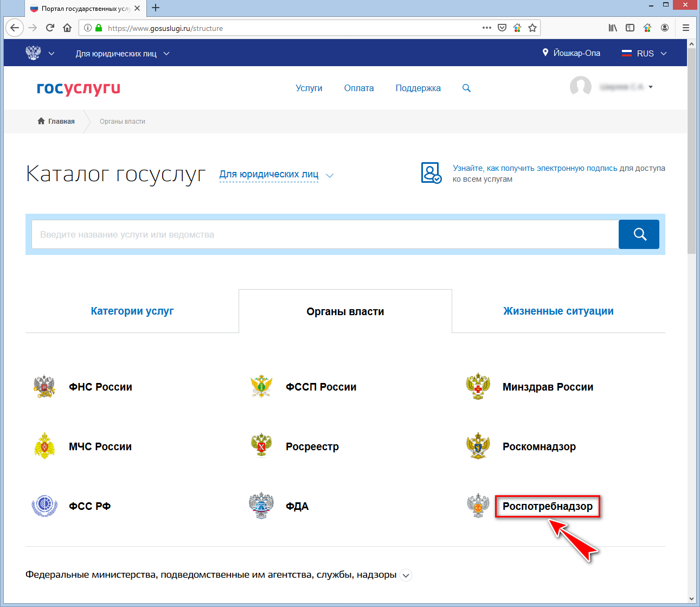Click the ФНС России emblem

[x=44, y=387]
